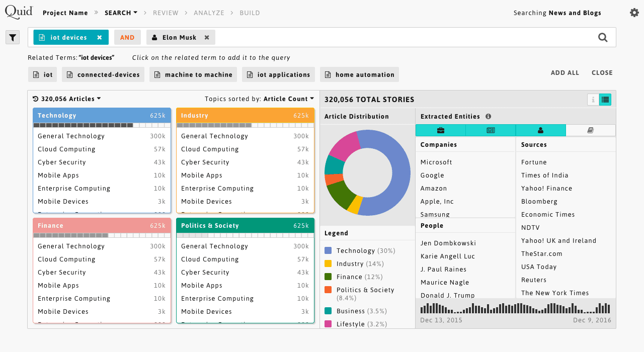Image resolution: width=644 pixels, height=352 pixels.
Task: Open the SEARCH step dropdown
Action: coord(121,13)
